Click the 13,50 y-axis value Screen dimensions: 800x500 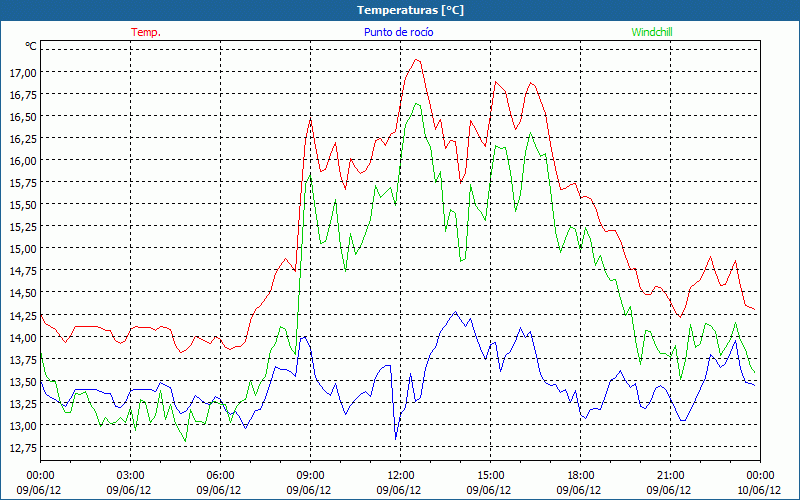tap(23, 382)
